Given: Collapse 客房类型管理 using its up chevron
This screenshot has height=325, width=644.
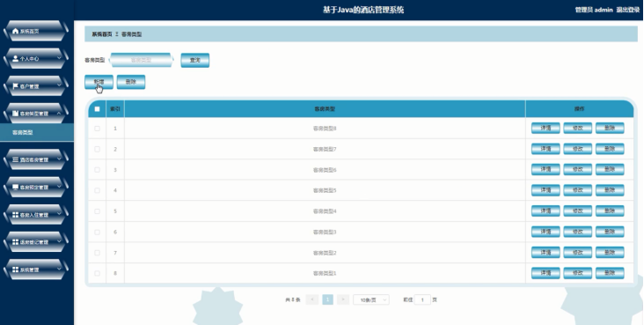Looking at the screenshot, I should (x=59, y=113).
